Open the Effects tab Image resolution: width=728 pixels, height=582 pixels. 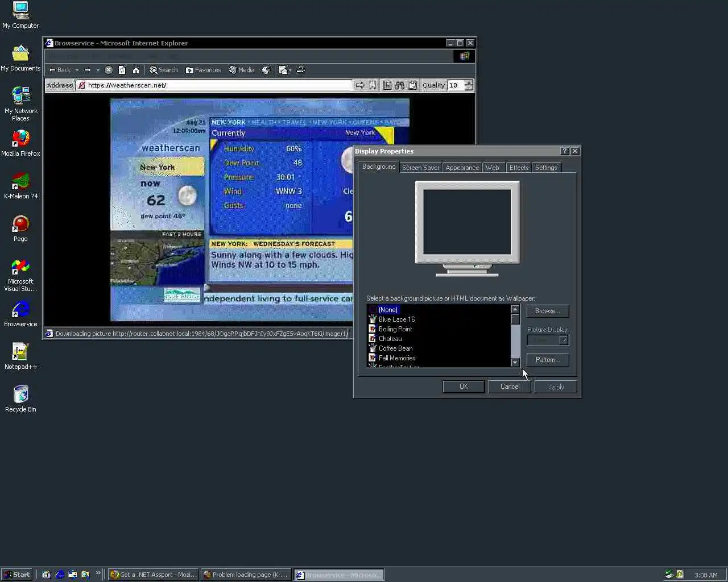[x=519, y=168]
